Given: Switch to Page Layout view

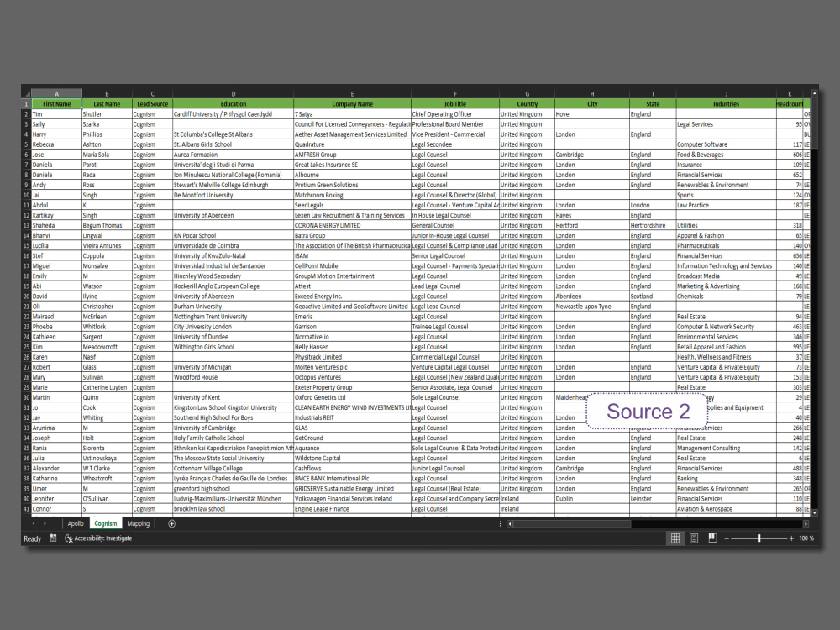Looking at the screenshot, I should tap(693, 538).
